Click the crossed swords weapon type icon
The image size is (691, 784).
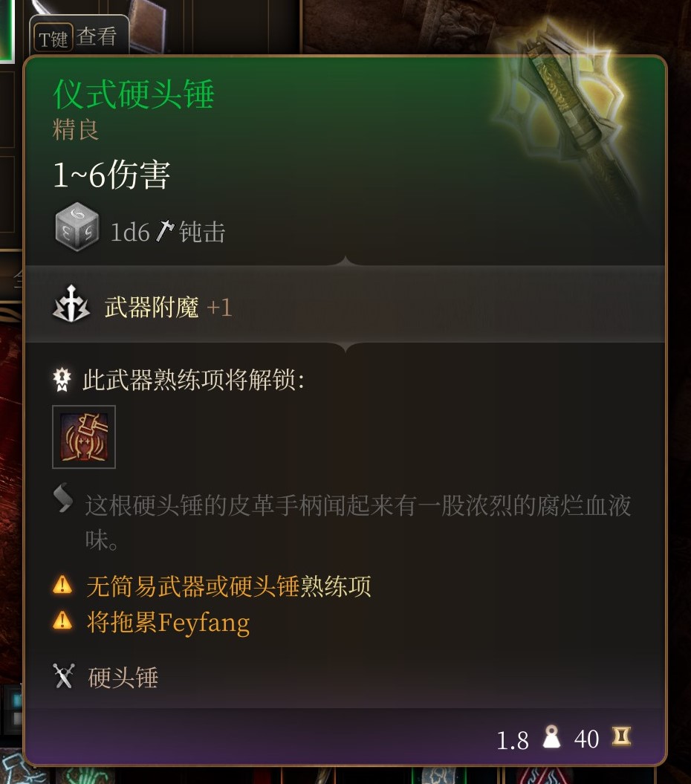tap(63, 676)
